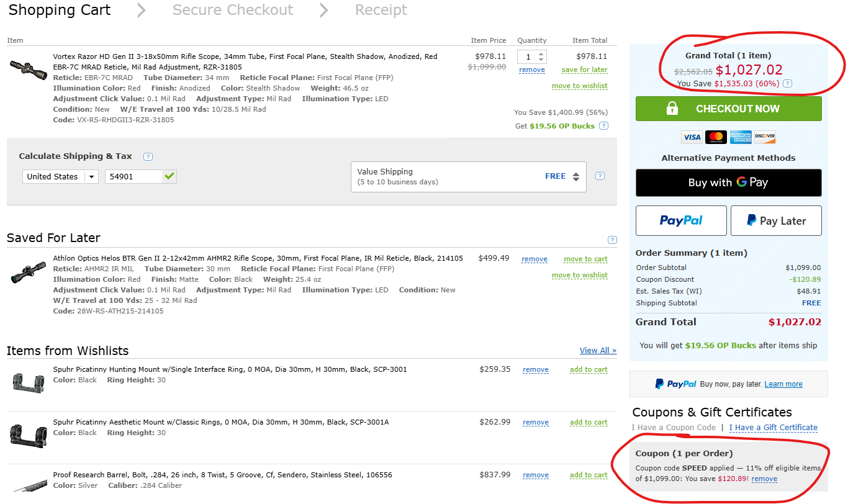Open the Spuhr Picatinny Hunting Mount title

pyautogui.click(x=230, y=369)
